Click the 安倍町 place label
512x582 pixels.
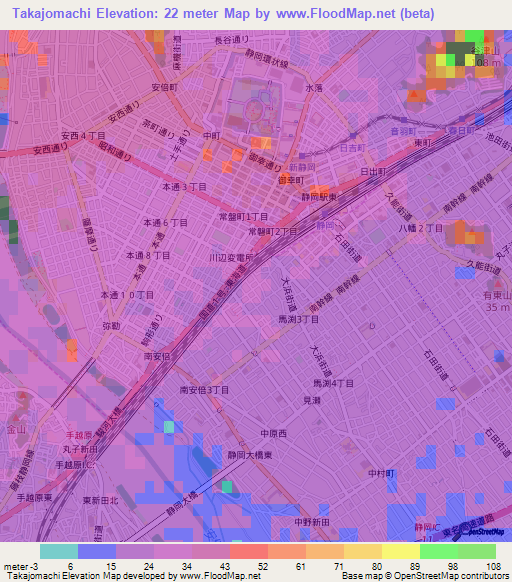pyautogui.click(x=164, y=88)
